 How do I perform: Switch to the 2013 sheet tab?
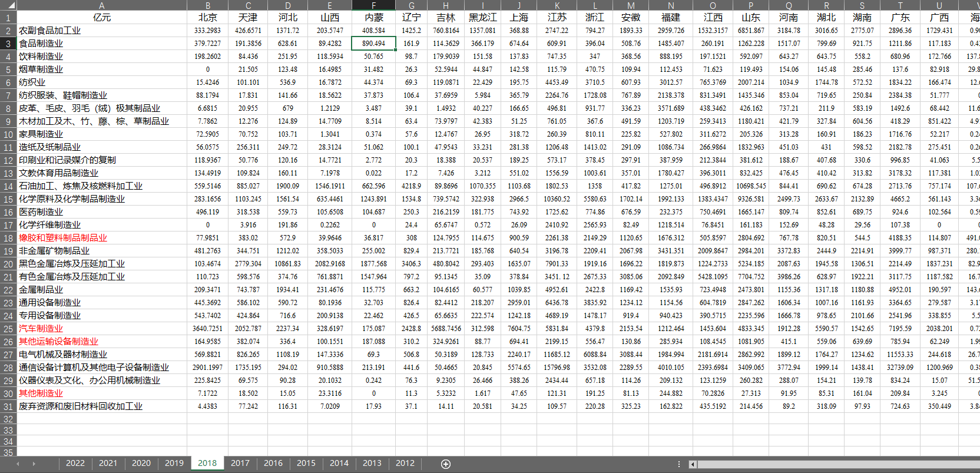[372, 464]
